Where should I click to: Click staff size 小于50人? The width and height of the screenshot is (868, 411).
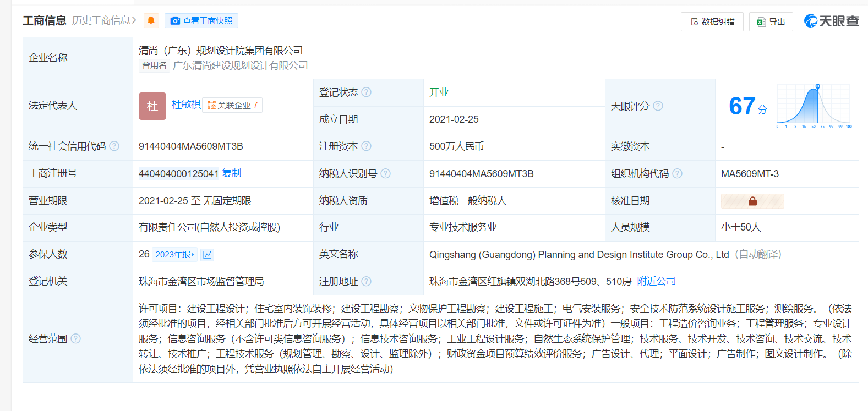click(x=741, y=227)
